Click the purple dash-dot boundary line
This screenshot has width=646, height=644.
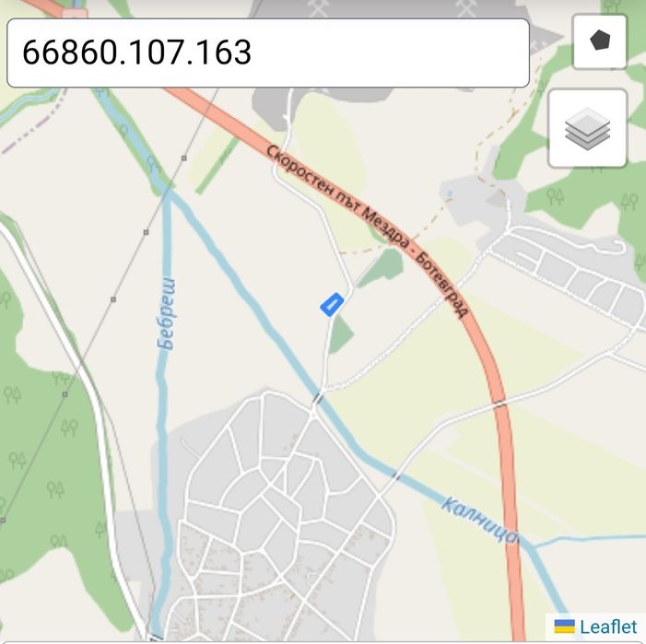35,124
